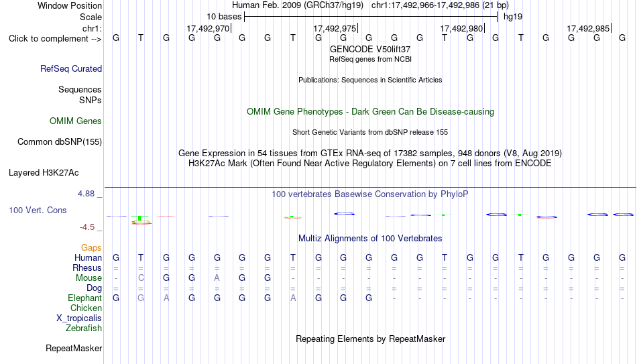Image resolution: width=637 pixels, height=364 pixels.
Task: Click 'Multiz Alignments of 100 Vertebrates' title
Action: (x=370, y=239)
